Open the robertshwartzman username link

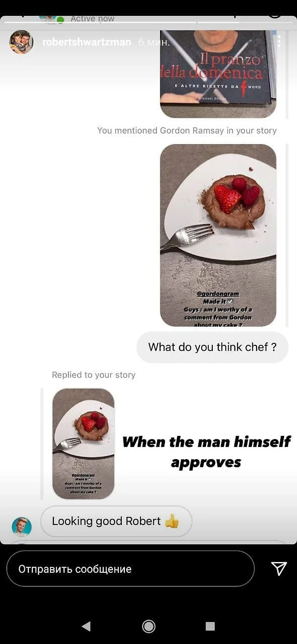pos(87,42)
